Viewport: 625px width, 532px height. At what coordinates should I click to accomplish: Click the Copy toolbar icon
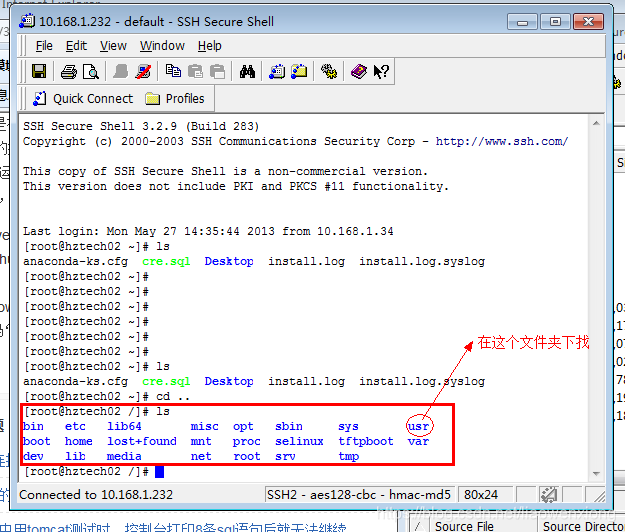[x=173, y=71]
